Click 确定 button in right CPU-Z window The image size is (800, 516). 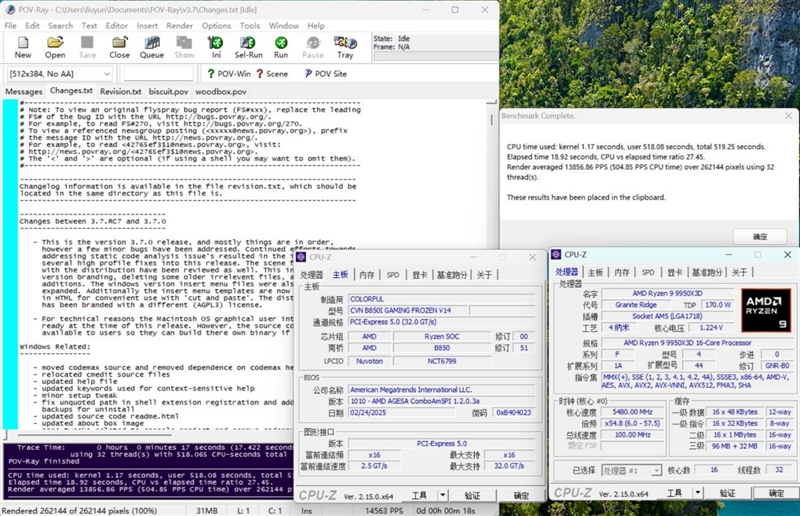point(776,493)
